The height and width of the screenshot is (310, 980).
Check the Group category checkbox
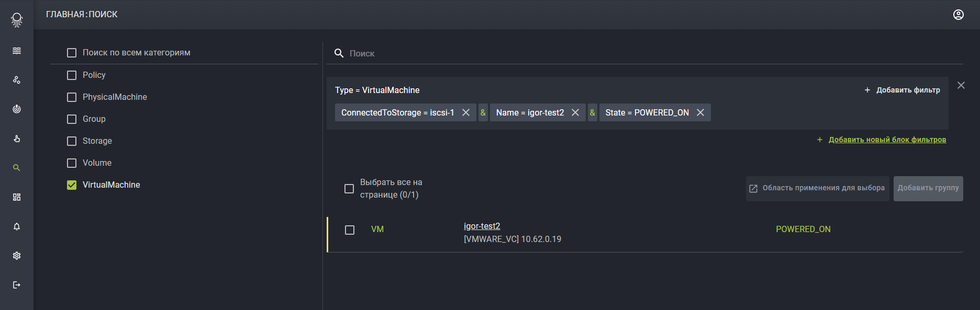72,119
